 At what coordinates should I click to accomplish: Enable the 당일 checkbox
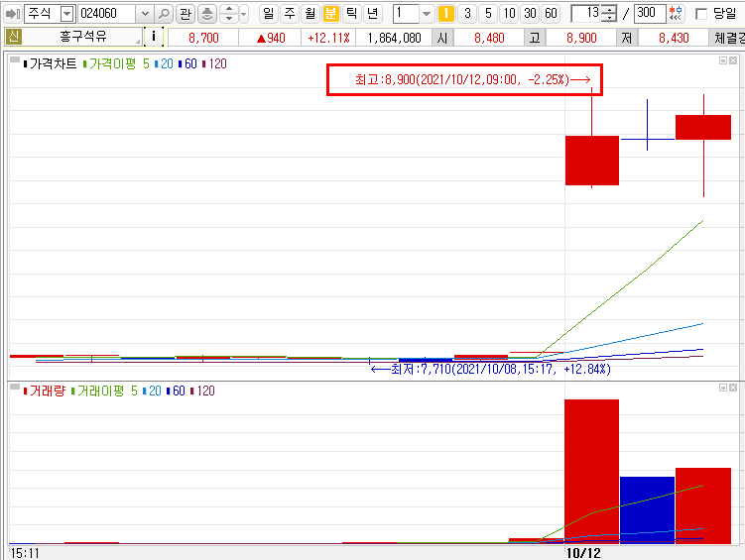pos(700,14)
